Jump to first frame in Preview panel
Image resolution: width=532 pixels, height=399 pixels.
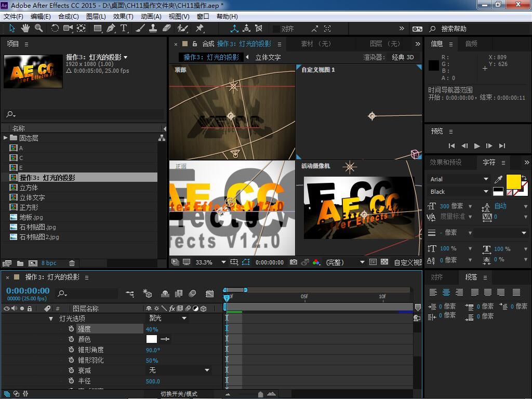(x=451, y=145)
